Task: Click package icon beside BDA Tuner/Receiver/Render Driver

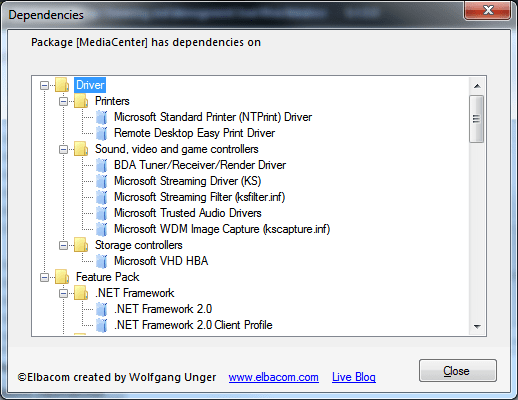Action: pos(102,165)
